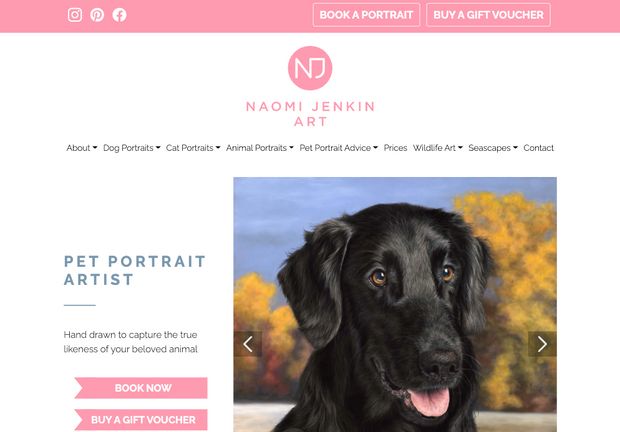Click the NJ circular logo
This screenshot has height=432, width=620.
click(x=310, y=68)
